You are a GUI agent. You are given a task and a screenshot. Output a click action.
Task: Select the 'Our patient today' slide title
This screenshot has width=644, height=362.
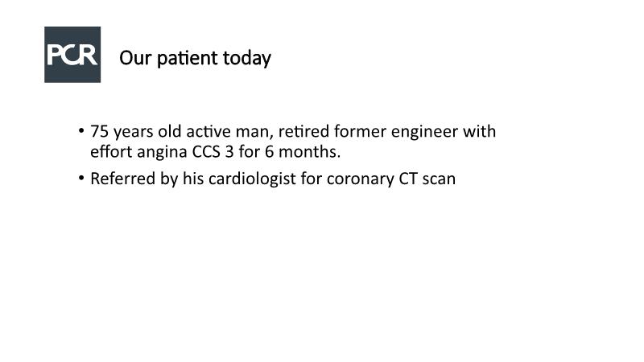tap(195, 59)
